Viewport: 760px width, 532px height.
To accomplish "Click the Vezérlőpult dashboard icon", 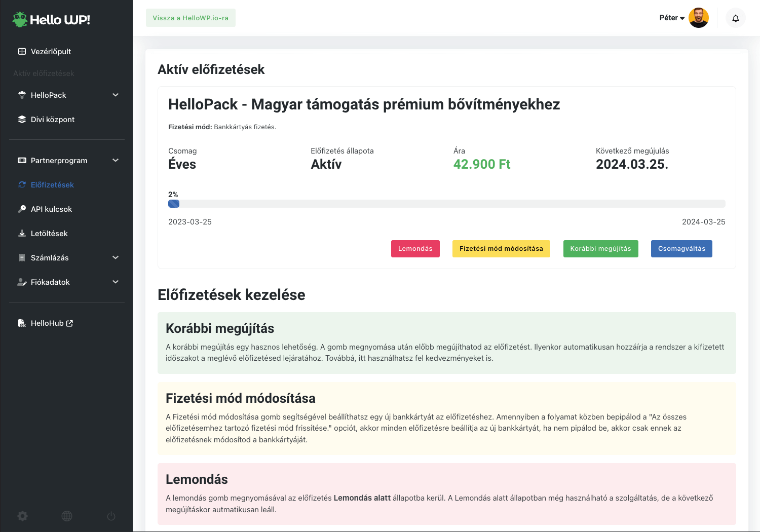I will 22,51.
